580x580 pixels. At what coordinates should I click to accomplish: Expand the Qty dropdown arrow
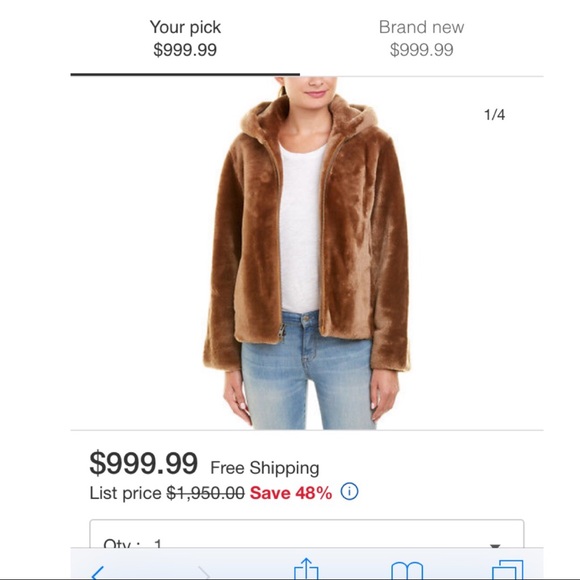click(495, 546)
